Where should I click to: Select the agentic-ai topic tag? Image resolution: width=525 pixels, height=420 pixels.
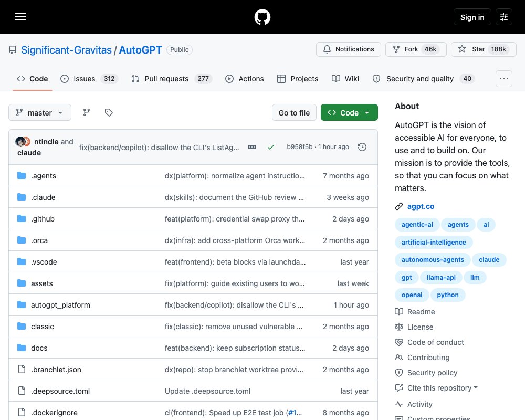coord(417,225)
